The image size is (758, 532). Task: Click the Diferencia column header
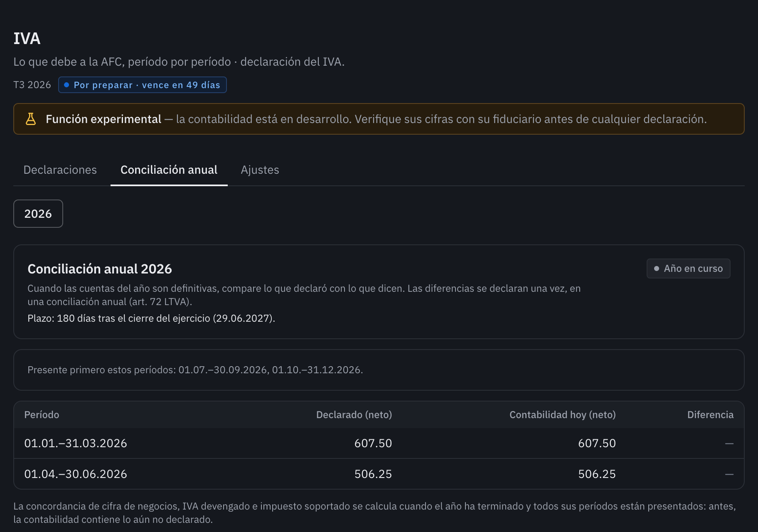pyautogui.click(x=710, y=415)
